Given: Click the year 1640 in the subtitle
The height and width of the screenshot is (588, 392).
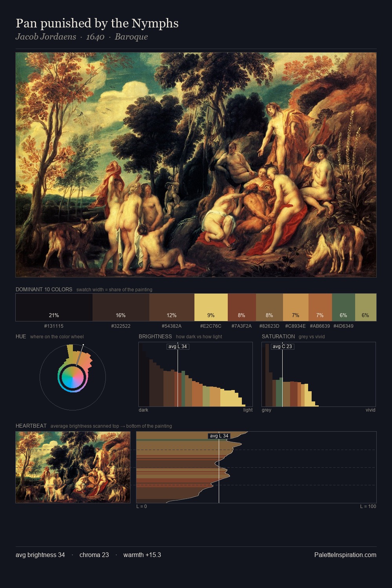Looking at the screenshot, I should (95, 37).
